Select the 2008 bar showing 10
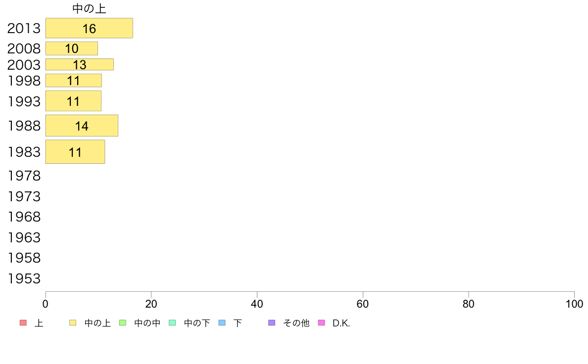This screenshot has width=588, height=364. click(x=72, y=48)
